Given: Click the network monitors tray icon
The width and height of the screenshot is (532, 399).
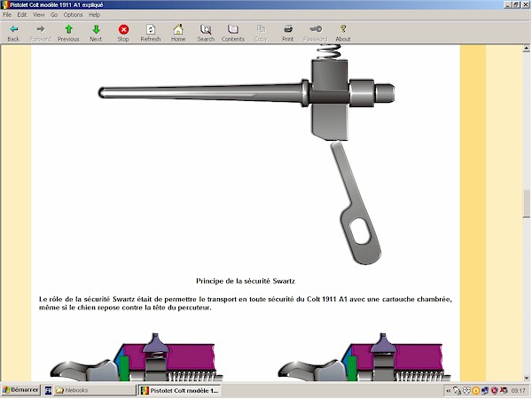Looking at the screenshot, I should (x=485, y=391).
